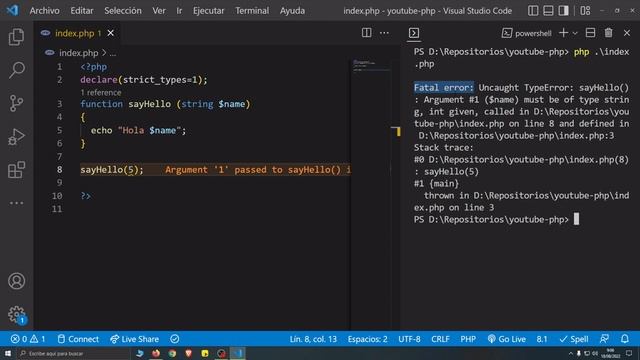Click the inline error message on line 8
Screen dimensions: 640x360
tap(258, 170)
